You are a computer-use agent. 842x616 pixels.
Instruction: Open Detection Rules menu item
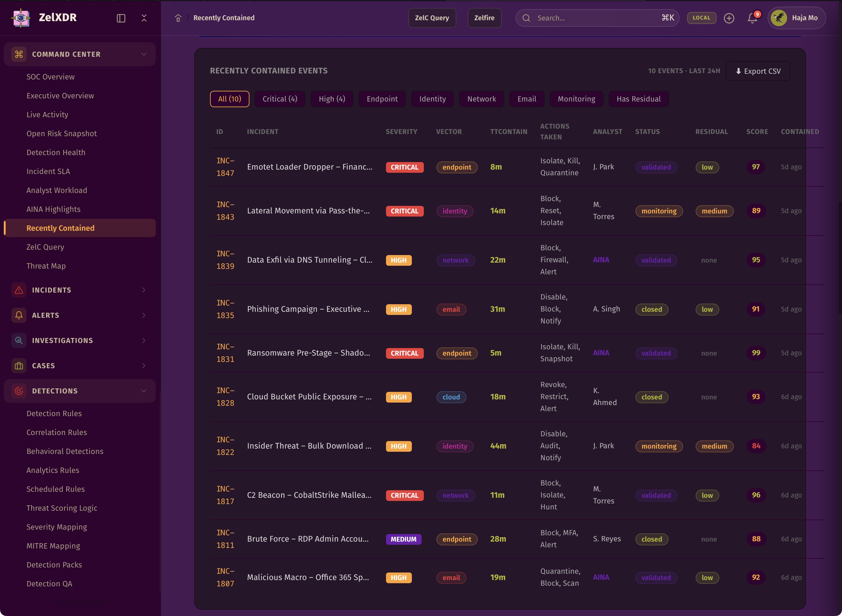click(54, 413)
